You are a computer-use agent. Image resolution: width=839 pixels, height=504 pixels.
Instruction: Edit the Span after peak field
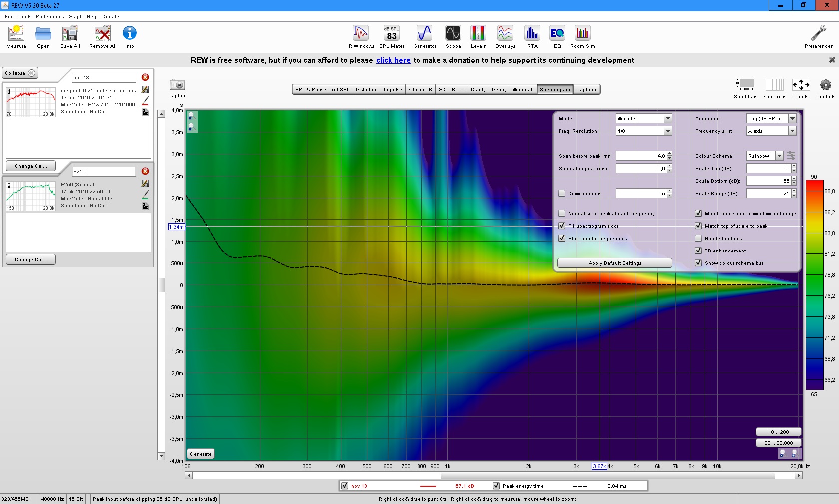641,168
